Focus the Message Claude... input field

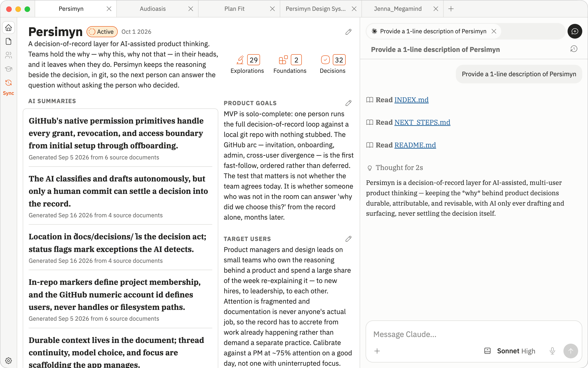click(x=474, y=334)
